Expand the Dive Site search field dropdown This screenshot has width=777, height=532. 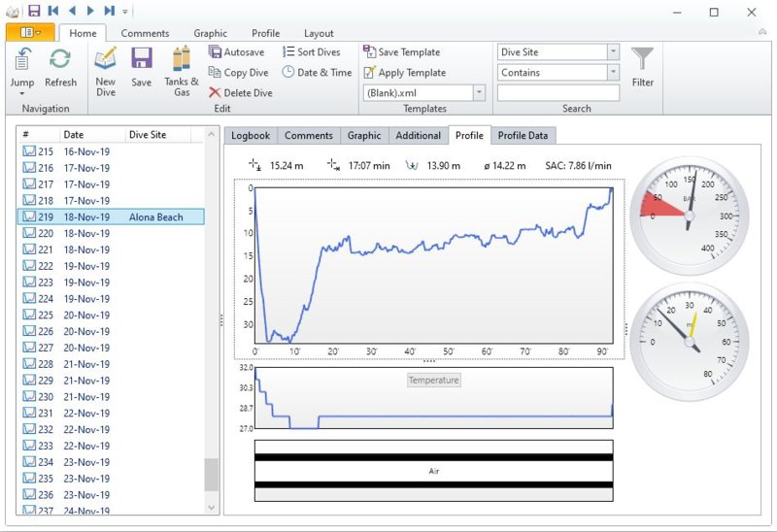point(612,52)
